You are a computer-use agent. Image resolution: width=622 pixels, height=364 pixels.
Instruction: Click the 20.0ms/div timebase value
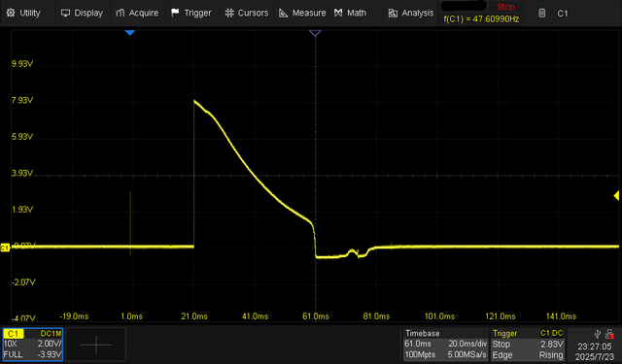(x=467, y=344)
